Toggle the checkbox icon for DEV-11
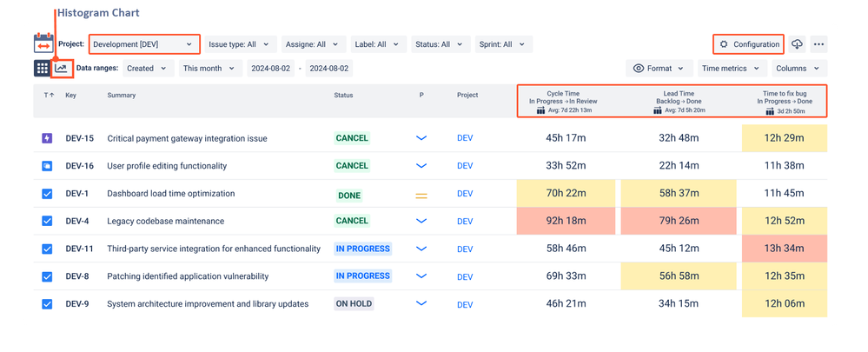868x352 pixels. (x=47, y=249)
